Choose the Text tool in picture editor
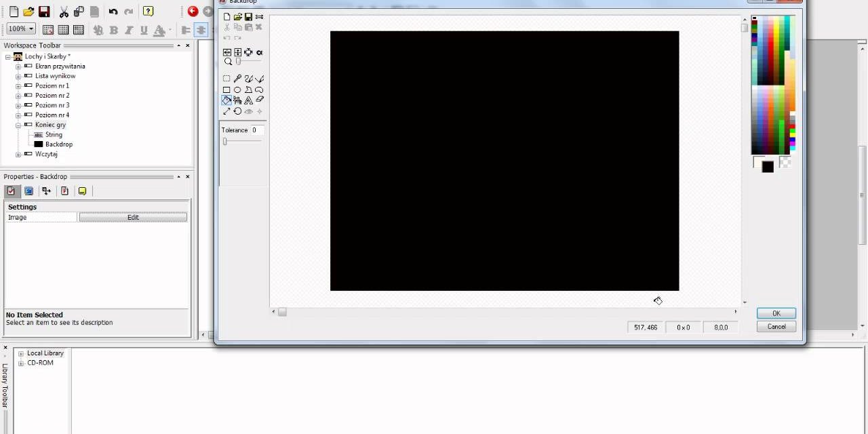 [248, 100]
